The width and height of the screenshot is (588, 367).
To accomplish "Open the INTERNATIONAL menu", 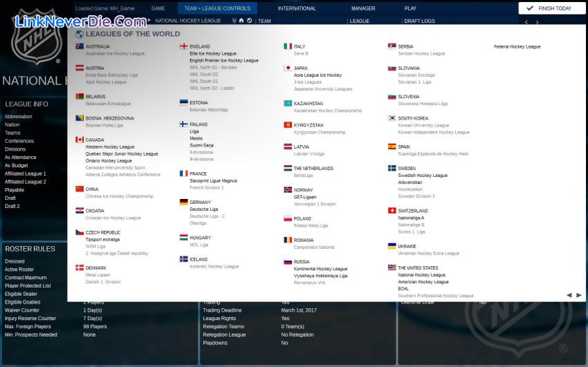I will [297, 8].
